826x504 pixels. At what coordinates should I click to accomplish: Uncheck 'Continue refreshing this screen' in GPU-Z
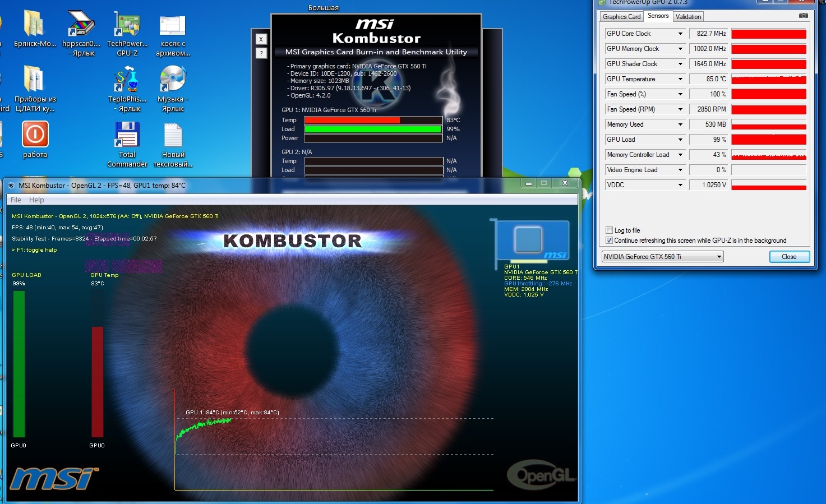click(609, 241)
